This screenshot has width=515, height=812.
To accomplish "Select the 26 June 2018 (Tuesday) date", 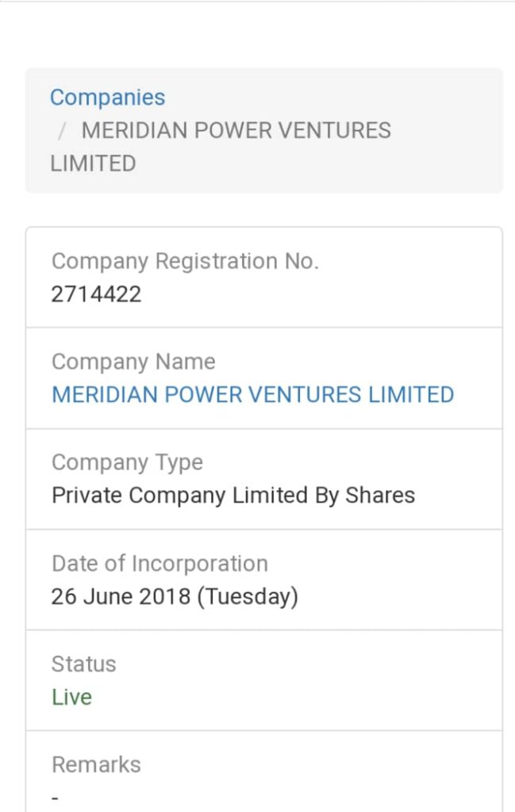I will [x=175, y=596].
